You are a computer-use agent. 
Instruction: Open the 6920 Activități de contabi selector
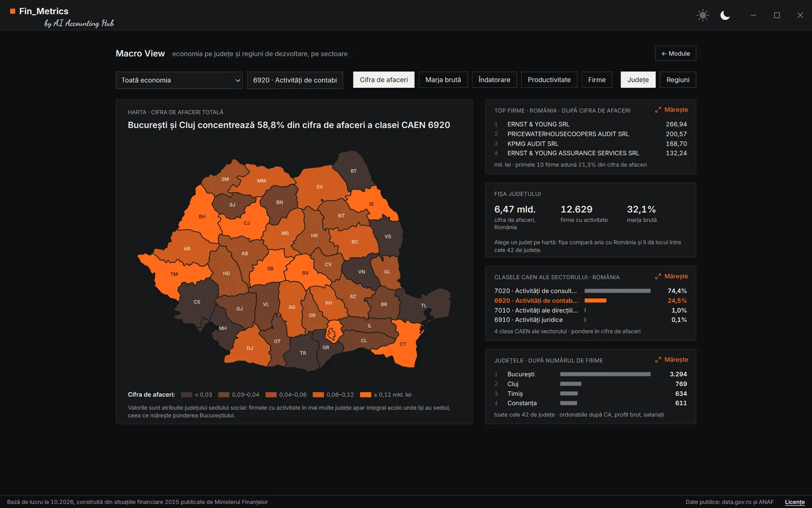pyautogui.click(x=295, y=80)
